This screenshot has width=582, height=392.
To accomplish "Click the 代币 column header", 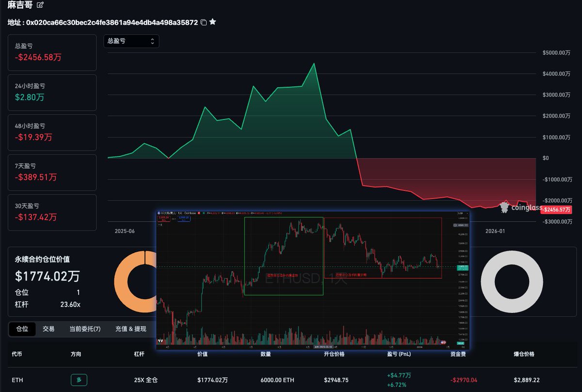I will click(17, 354).
